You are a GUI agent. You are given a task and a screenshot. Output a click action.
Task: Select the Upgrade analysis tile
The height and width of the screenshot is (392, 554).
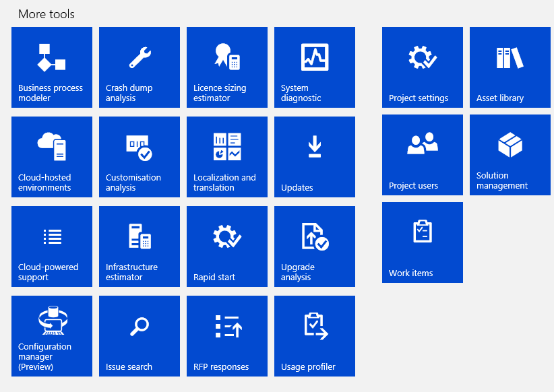click(x=315, y=247)
